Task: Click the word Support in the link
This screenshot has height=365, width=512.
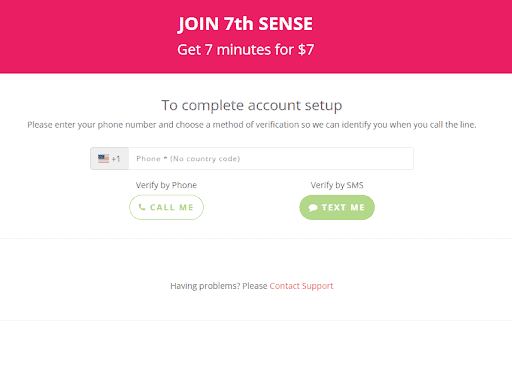Action: [x=318, y=286]
